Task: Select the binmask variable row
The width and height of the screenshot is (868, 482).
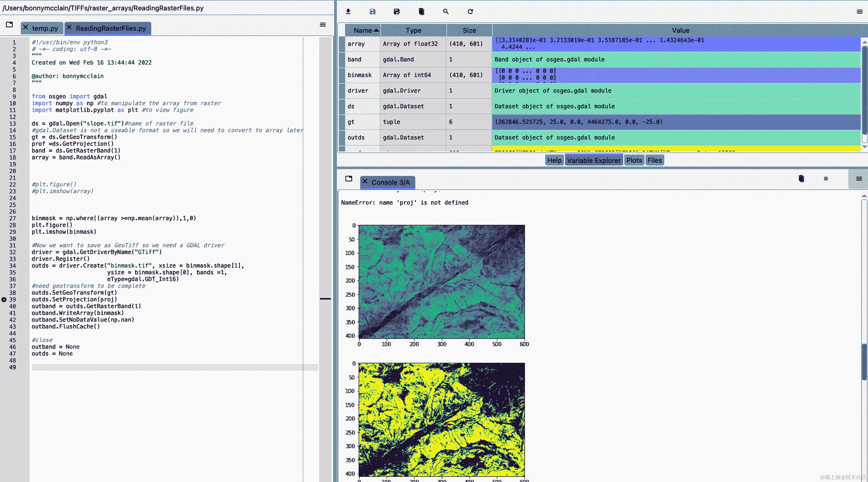Action: pyautogui.click(x=360, y=75)
